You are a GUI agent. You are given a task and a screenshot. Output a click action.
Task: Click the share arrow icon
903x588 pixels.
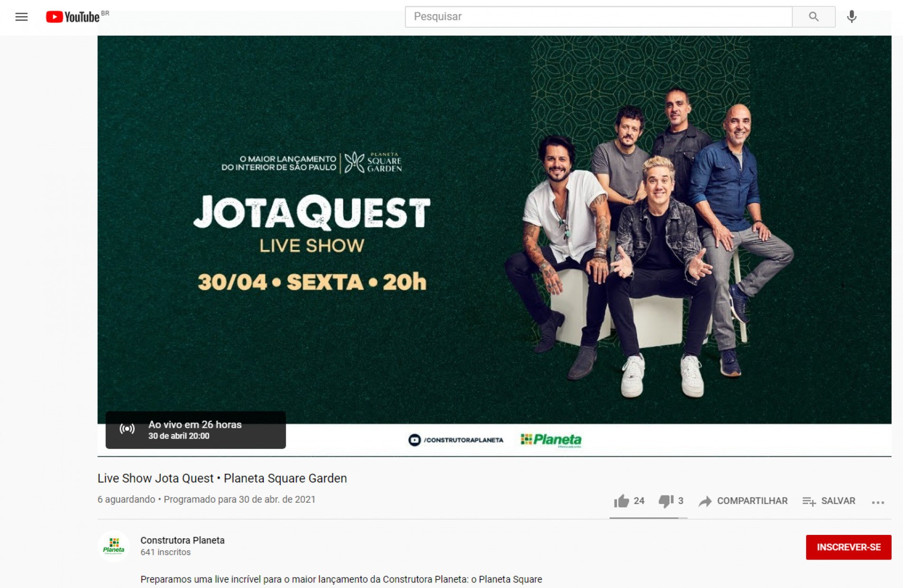click(705, 501)
